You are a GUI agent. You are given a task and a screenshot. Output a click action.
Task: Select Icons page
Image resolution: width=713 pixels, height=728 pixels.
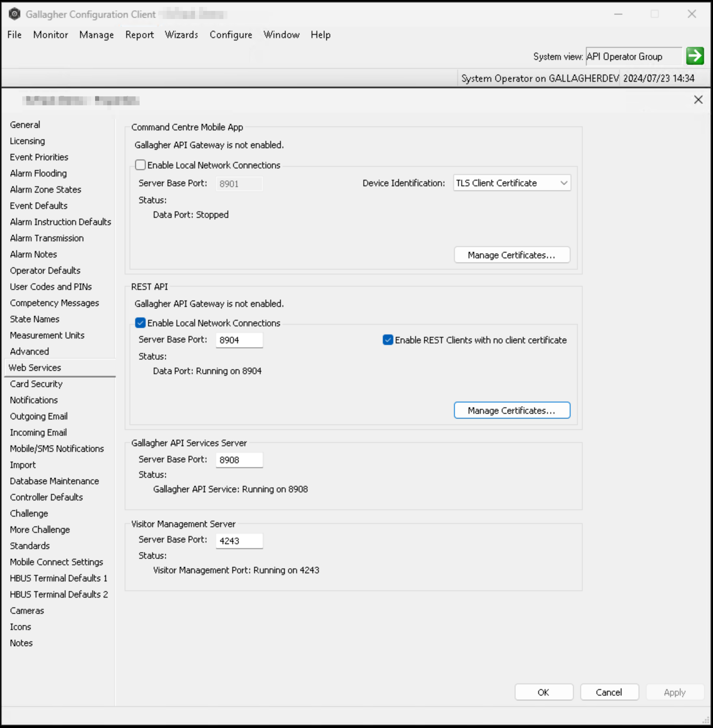[21, 627]
